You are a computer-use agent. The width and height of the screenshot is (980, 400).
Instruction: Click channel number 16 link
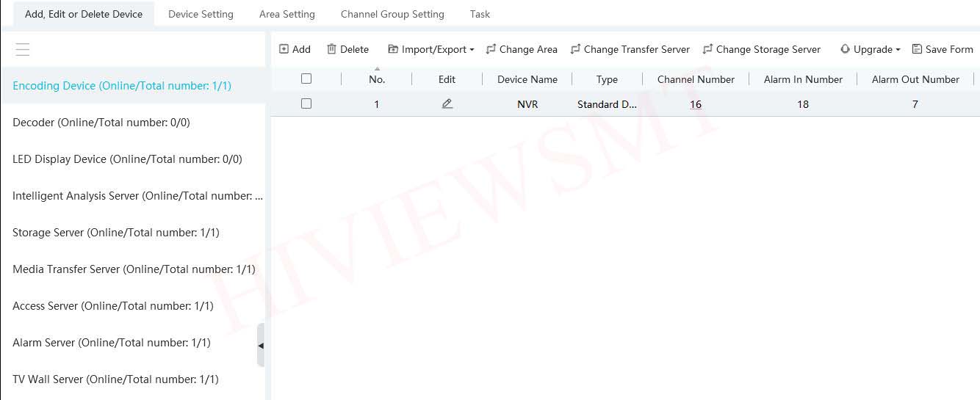coord(696,104)
